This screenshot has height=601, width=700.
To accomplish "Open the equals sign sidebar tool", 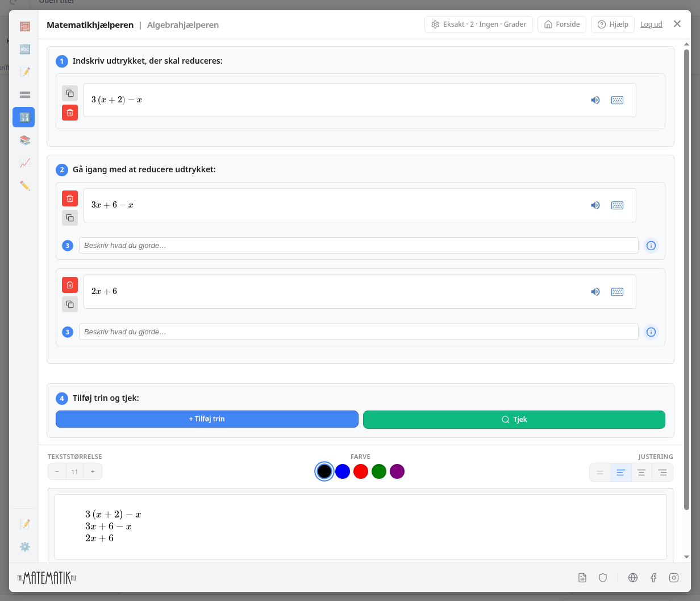I will click(x=24, y=94).
